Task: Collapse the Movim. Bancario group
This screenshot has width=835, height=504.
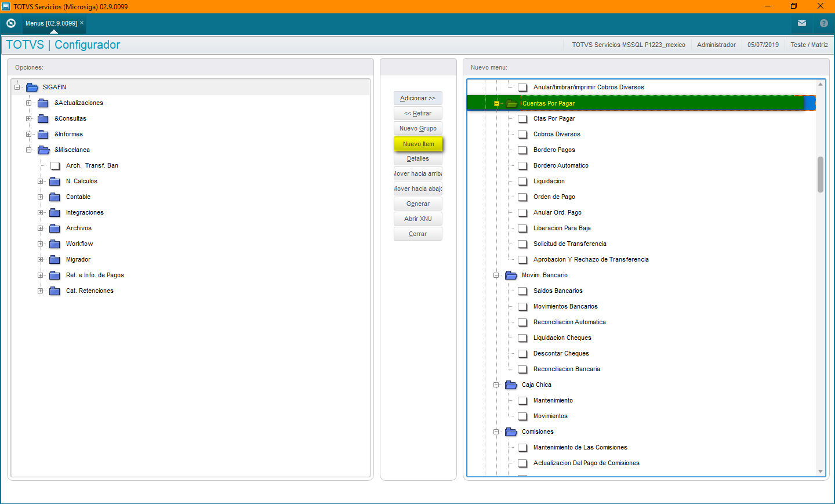Action: (x=496, y=275)
